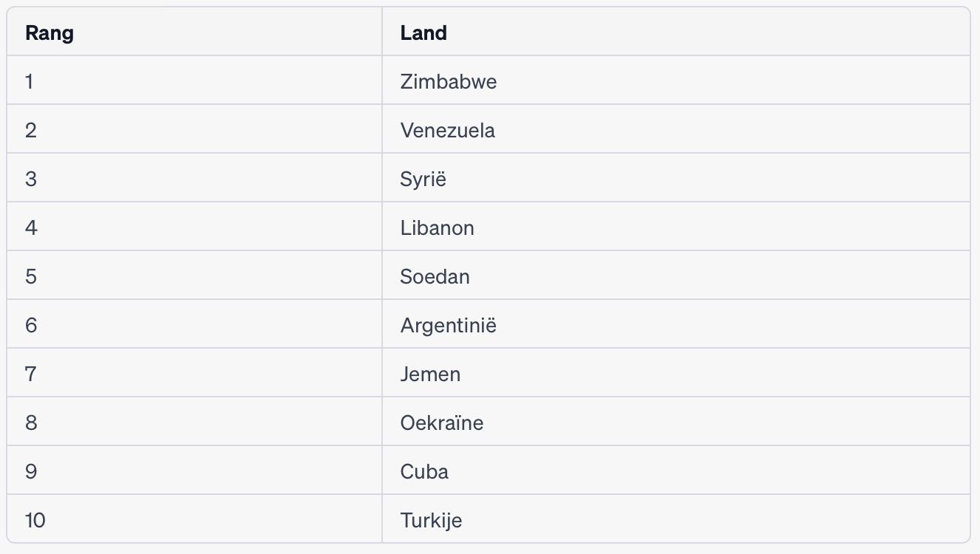
Task: Click rank number 9 cell
Action: (31, 472)
